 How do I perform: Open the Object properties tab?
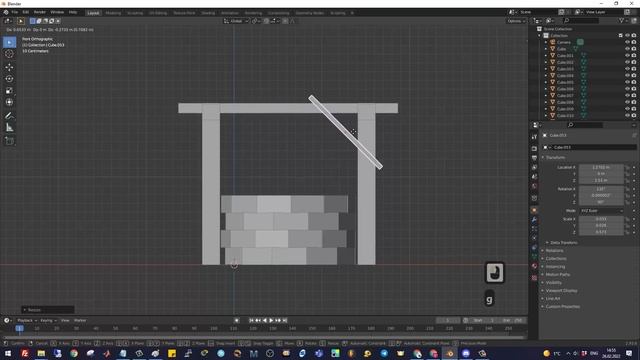tap(534, 210)
